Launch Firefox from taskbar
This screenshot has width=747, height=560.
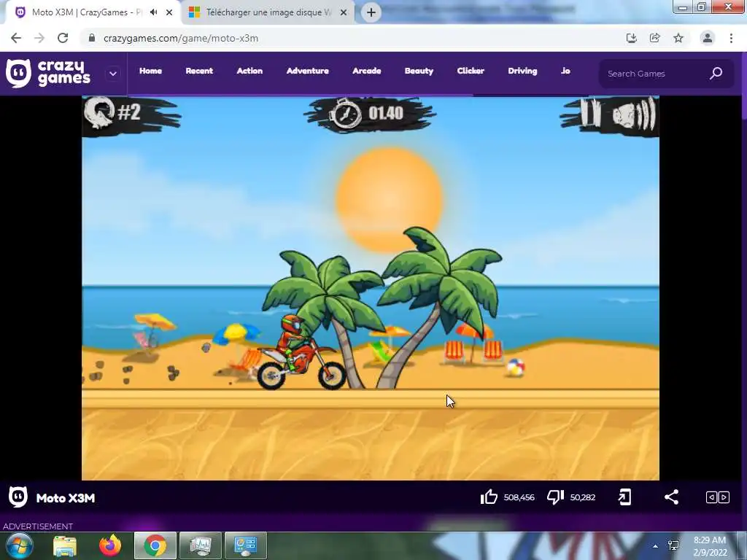pyautogui.click(x=110, y=545)
